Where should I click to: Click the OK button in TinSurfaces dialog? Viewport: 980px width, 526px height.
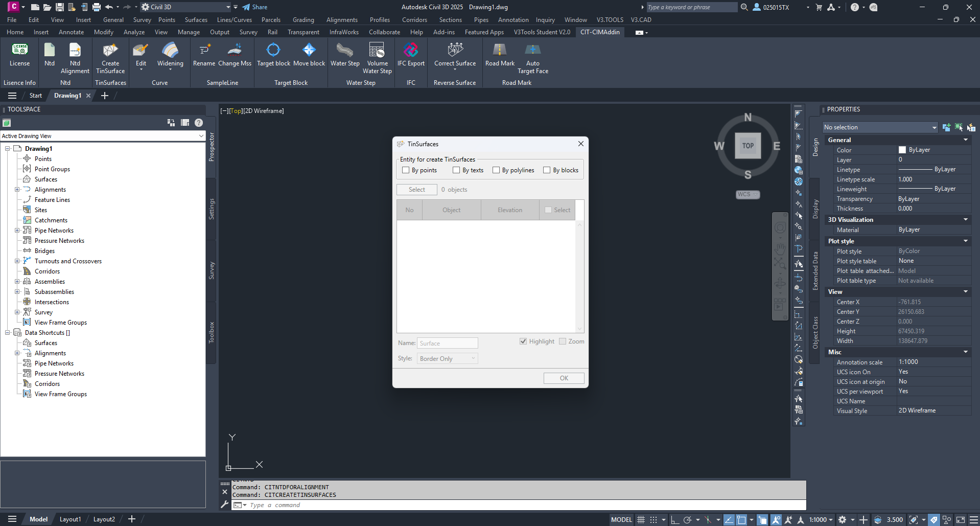click(x=564, y=378)
